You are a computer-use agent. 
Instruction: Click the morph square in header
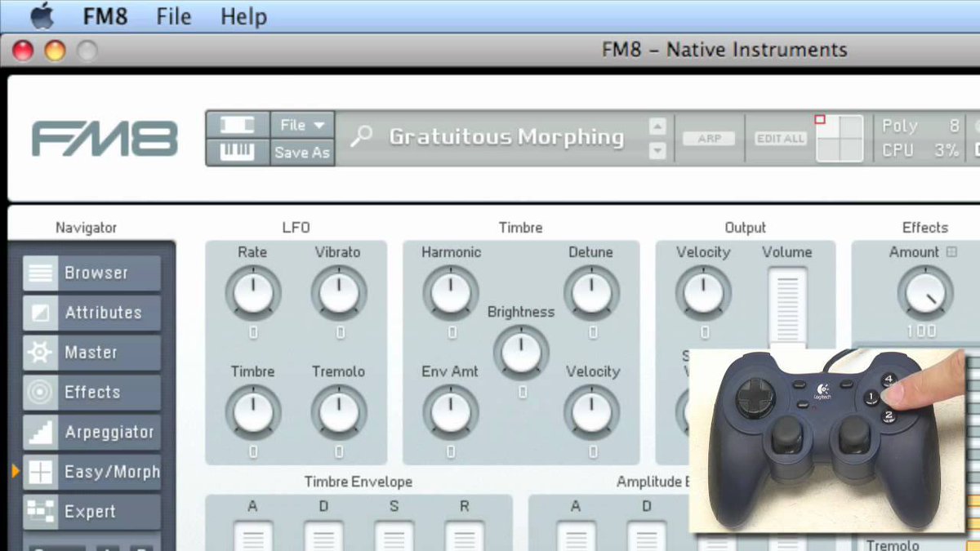(840, 138)
